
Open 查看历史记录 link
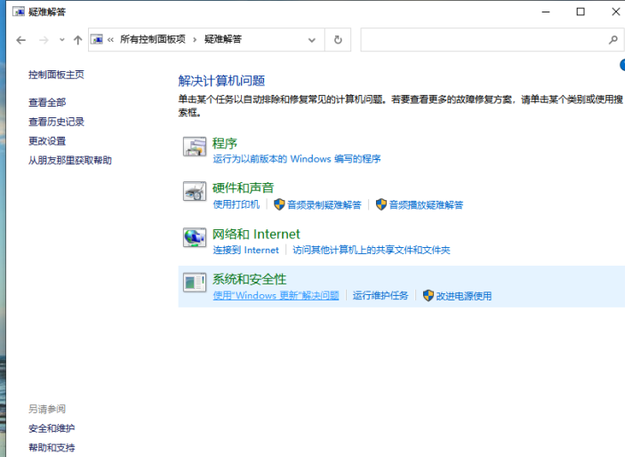pyautogui.click(x=56, y=122)
